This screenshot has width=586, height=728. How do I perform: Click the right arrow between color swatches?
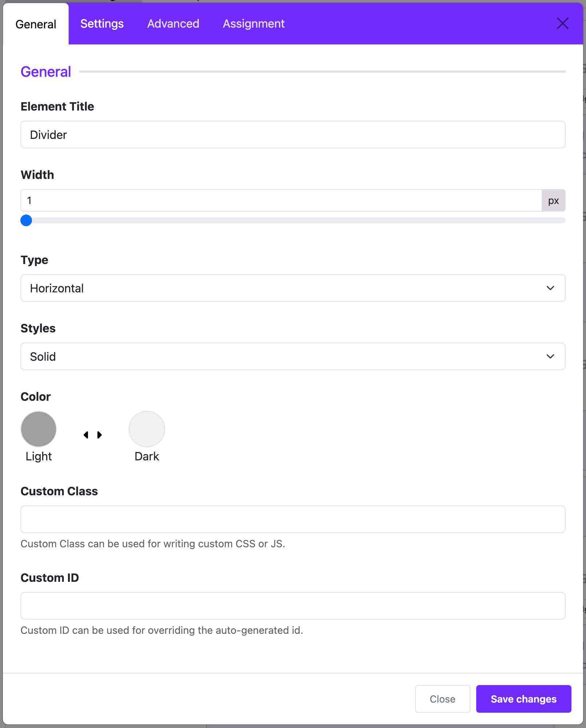(x=99, y=435)
